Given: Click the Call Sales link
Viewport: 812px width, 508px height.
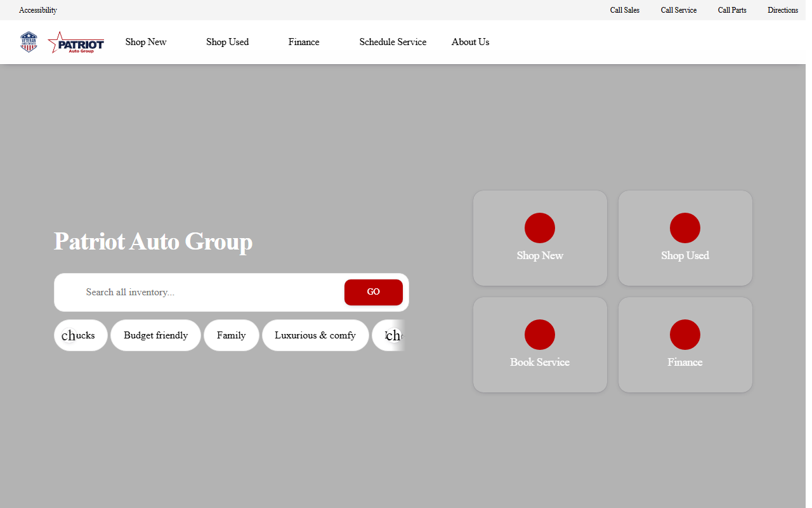Looking at the screenshot, I should pyautogui.click(x=625, y=10).
